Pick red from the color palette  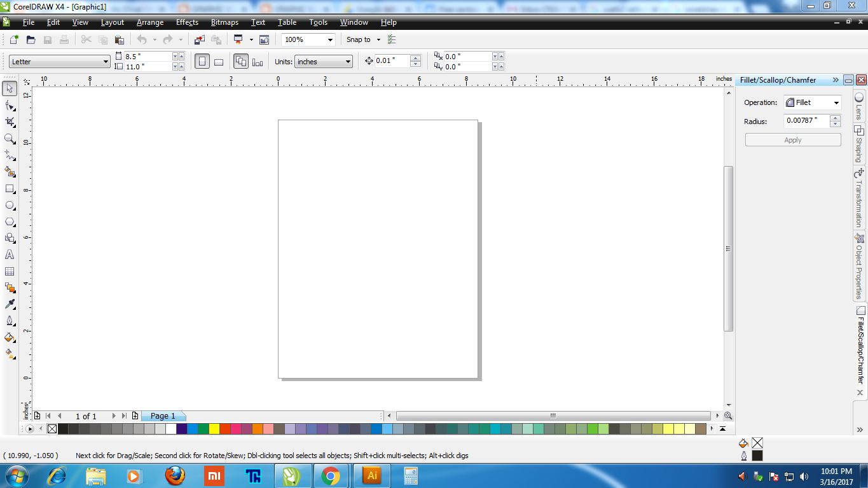[226, 429]
